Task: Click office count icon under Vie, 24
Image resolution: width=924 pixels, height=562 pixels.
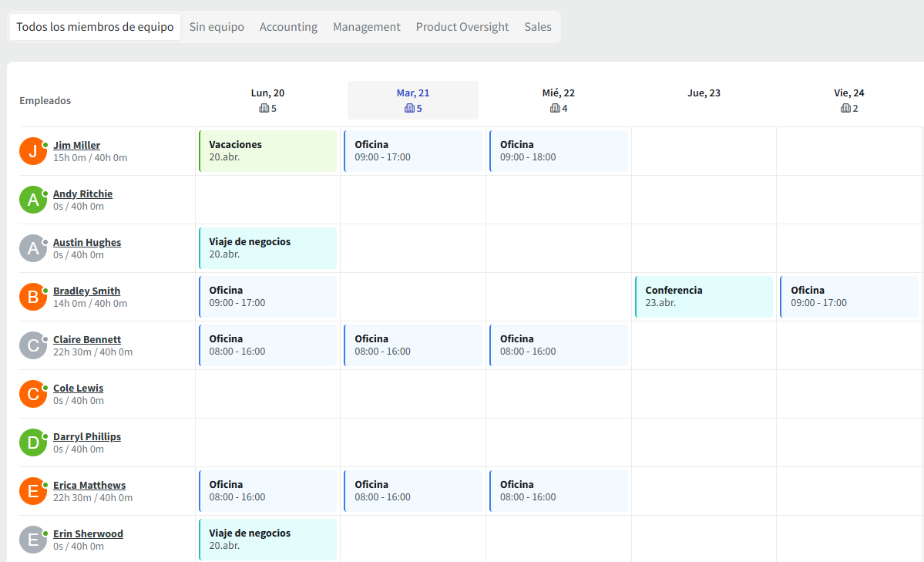Action: point(845,109)
